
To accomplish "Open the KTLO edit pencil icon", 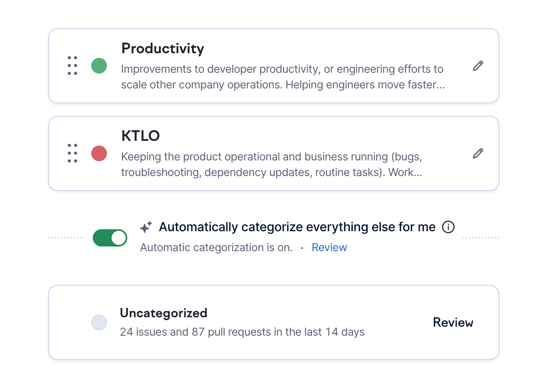I will [x=478, y=153].
